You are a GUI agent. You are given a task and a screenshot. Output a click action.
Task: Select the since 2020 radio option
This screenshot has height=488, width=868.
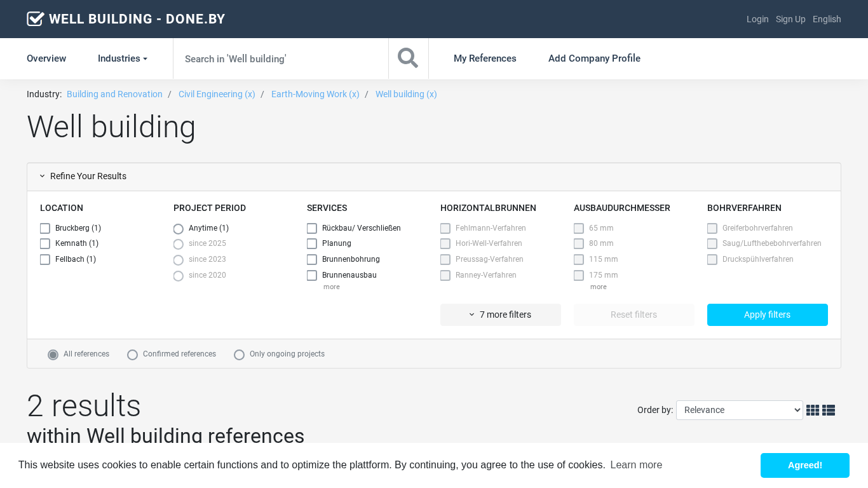point(179,276)
